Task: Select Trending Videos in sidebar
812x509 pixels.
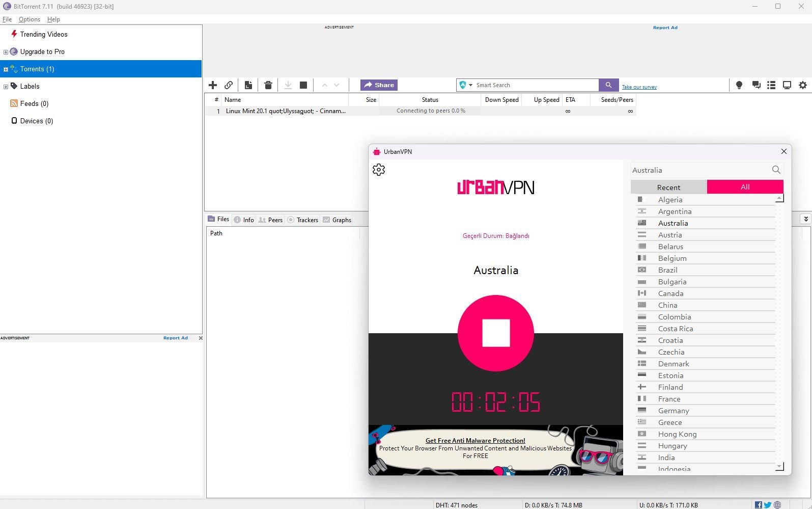Action: pos(43,34)
